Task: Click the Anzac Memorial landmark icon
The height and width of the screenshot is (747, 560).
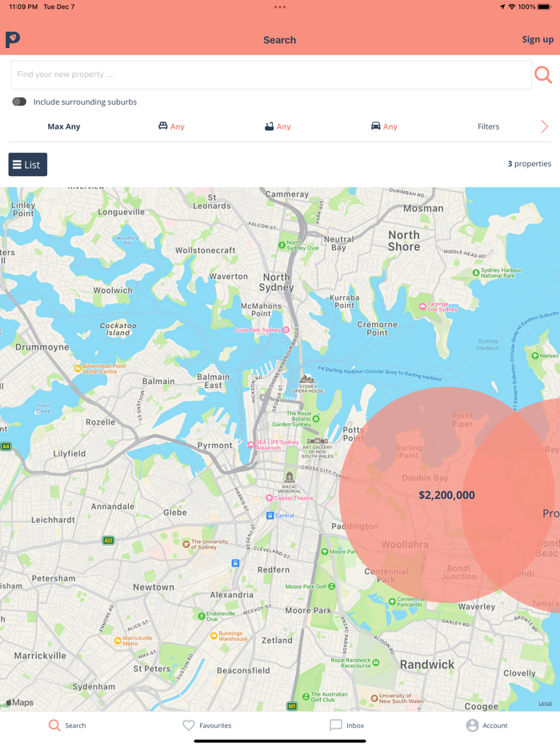Action: [290, 477]
